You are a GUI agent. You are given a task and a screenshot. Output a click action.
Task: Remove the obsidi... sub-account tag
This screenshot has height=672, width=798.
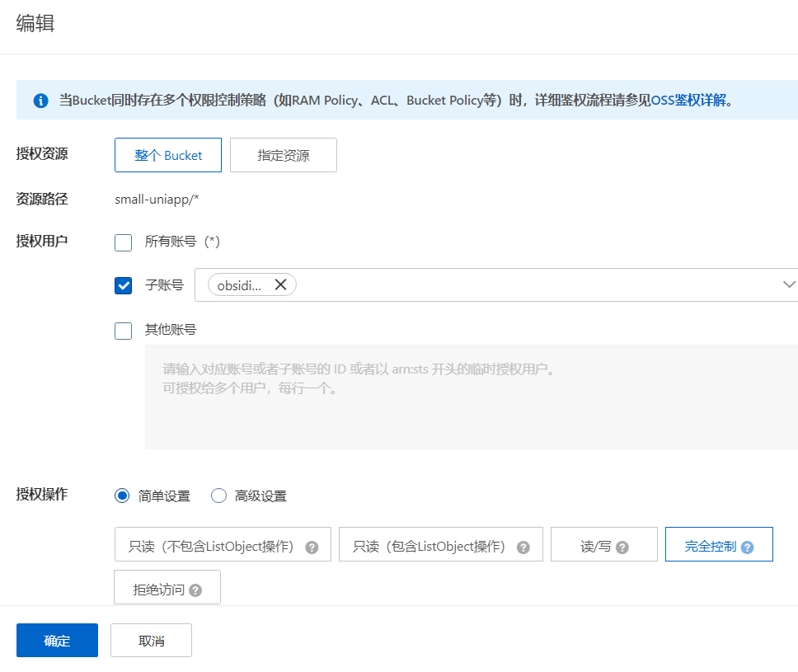click(x=280, y=284)
